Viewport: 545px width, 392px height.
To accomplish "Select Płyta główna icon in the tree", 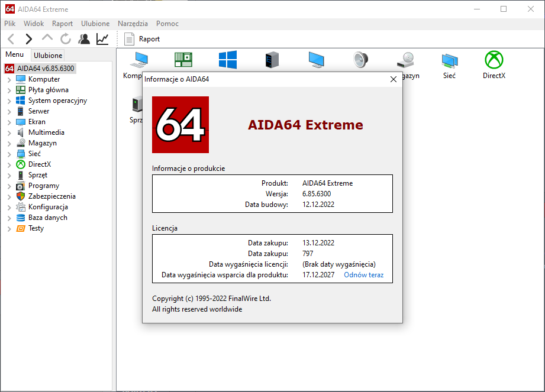I will (x=21, y=90).
